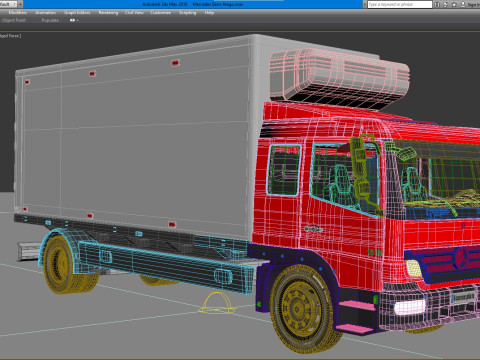This screenshot has width=480, height=360.
Task: Open the Modifiers menu
Action: [18, 13]
